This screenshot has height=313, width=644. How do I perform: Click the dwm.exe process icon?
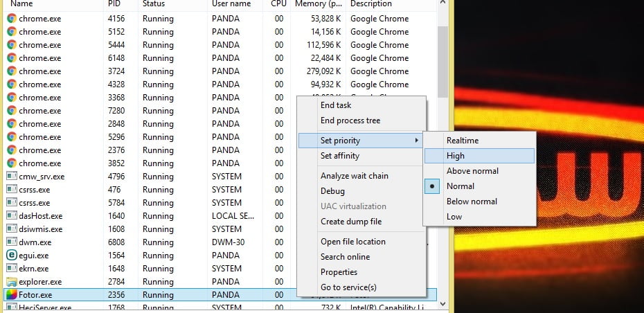click(11, 242)
